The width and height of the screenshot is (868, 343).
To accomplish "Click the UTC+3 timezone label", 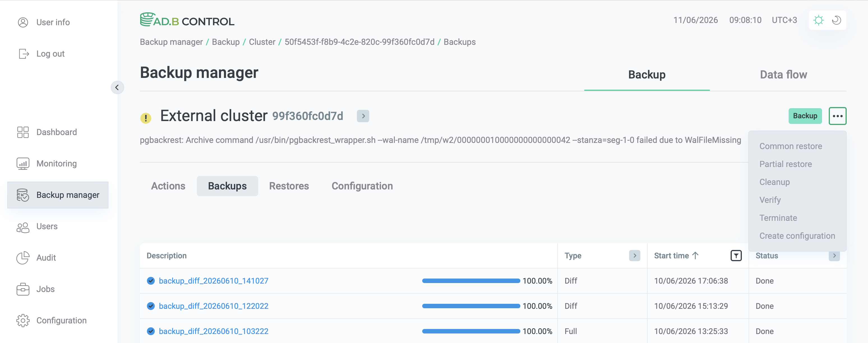I will (784, 20).
